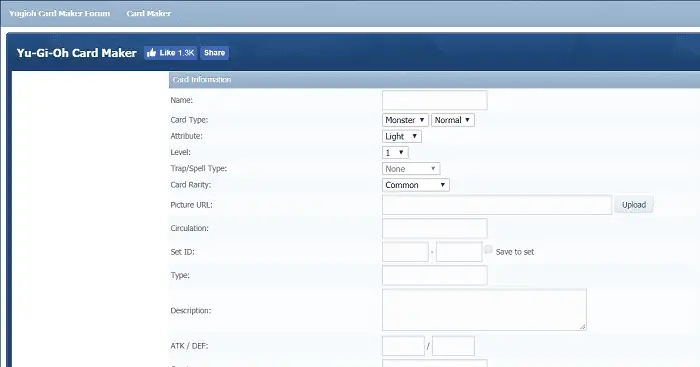Click the Description text area

[x=484, y=310]
